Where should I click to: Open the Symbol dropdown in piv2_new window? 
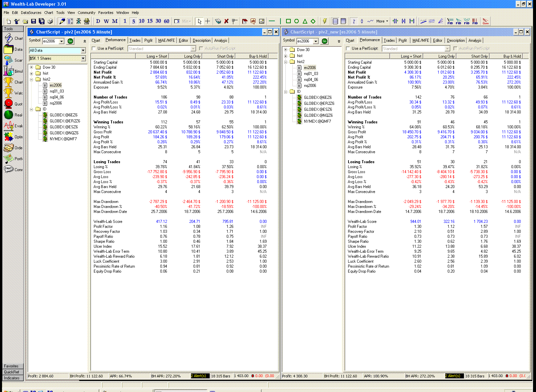pyautogui.click(x=316, y=41)
